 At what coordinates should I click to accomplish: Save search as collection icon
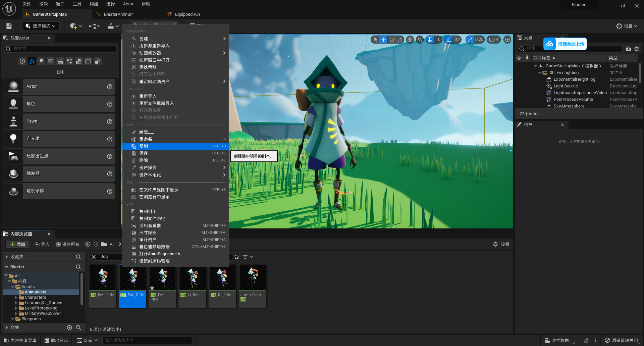pos(236,257)
